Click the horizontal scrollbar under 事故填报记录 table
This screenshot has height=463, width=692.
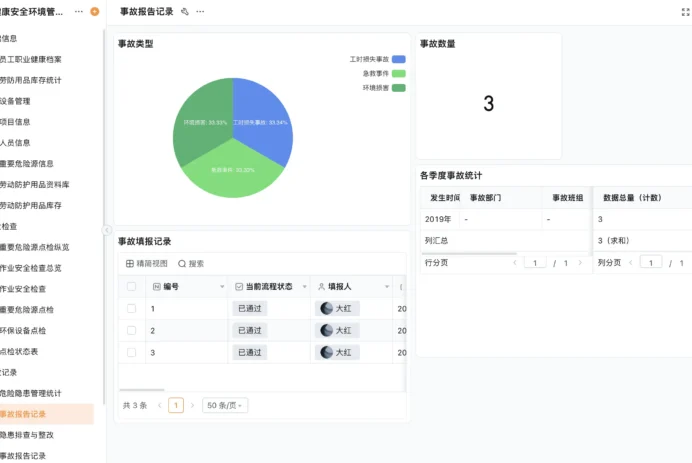coord(142,390)
